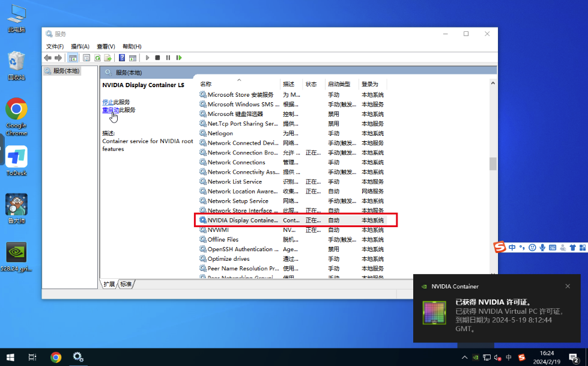Select the Peer Name Resolution service row
The height and width of the screenshot is (366, 588).
coord(292,269)
